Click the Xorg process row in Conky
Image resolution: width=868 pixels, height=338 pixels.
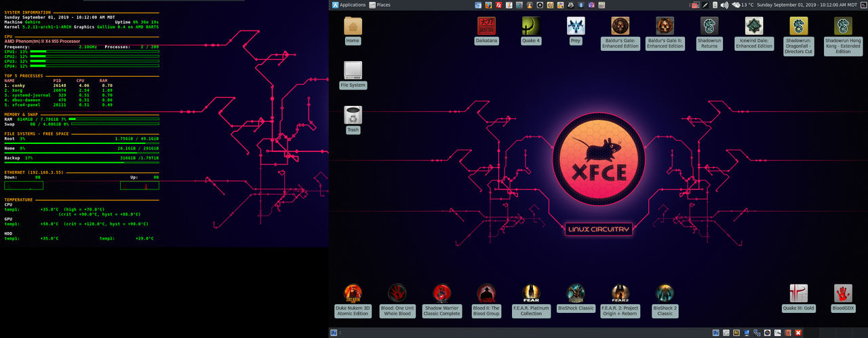(x=57, y=90)
